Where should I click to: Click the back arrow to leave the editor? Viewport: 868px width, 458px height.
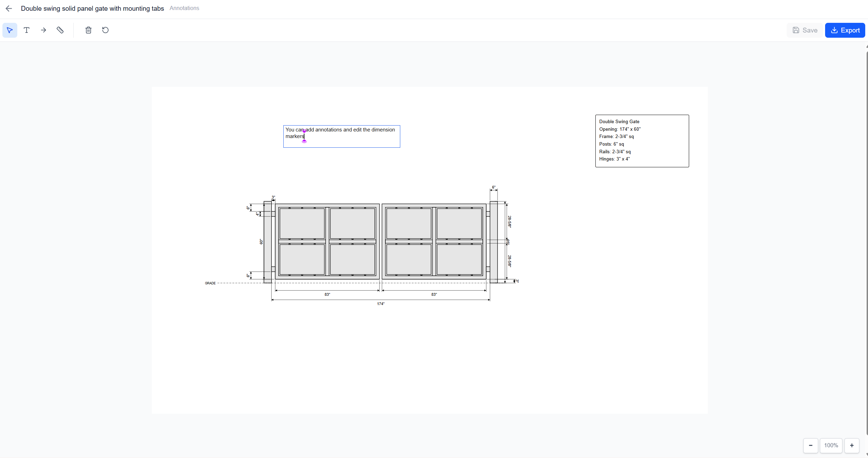8,8
